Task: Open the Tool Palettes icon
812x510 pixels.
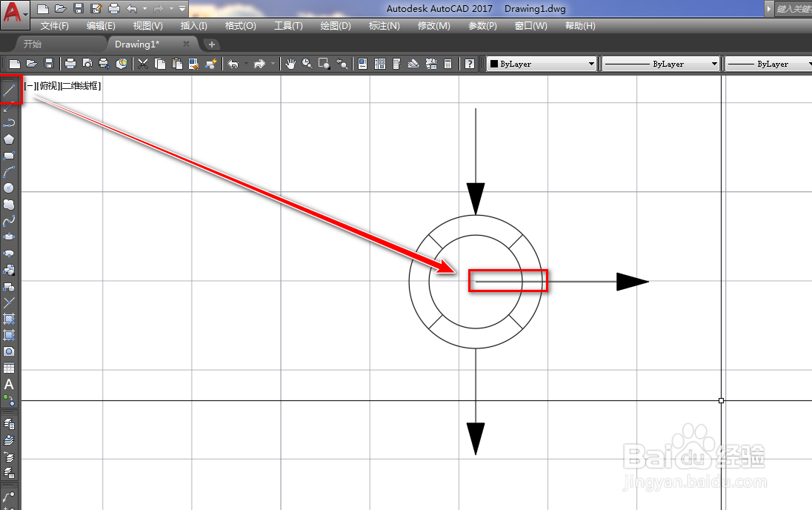Action: pyautogui.click(x=396, y=64)
